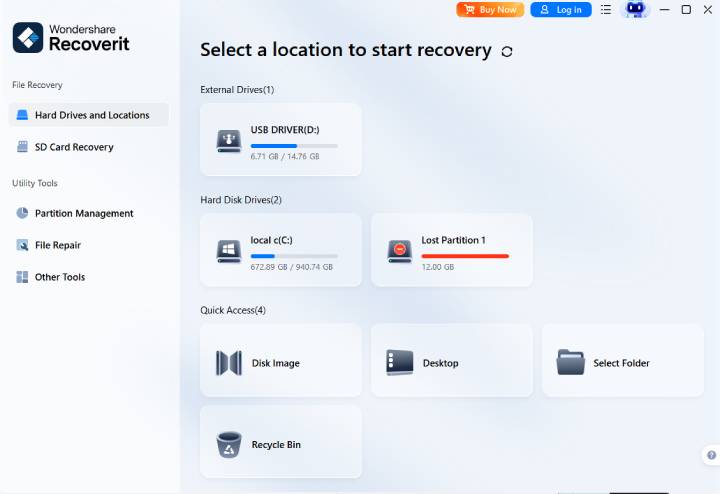Click the Lost Partition 1 red drive icon
Viewport: 720px width, 494px height.
click(399, 251)
